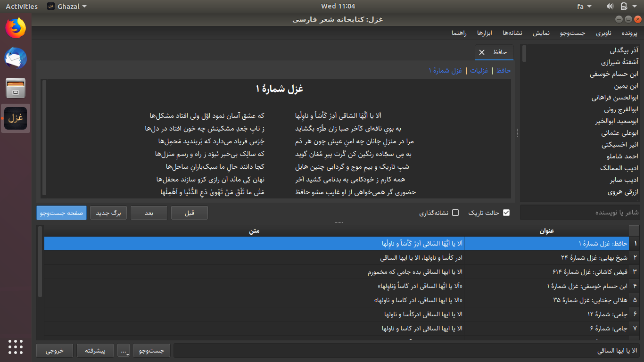Select poet ابوالفرج رونی
Screen dimensions: 644x362
[x=621, y=109]
